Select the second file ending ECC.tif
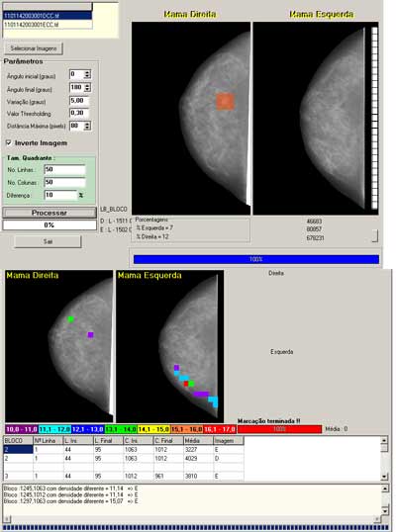396x532 pixels. 48,25
